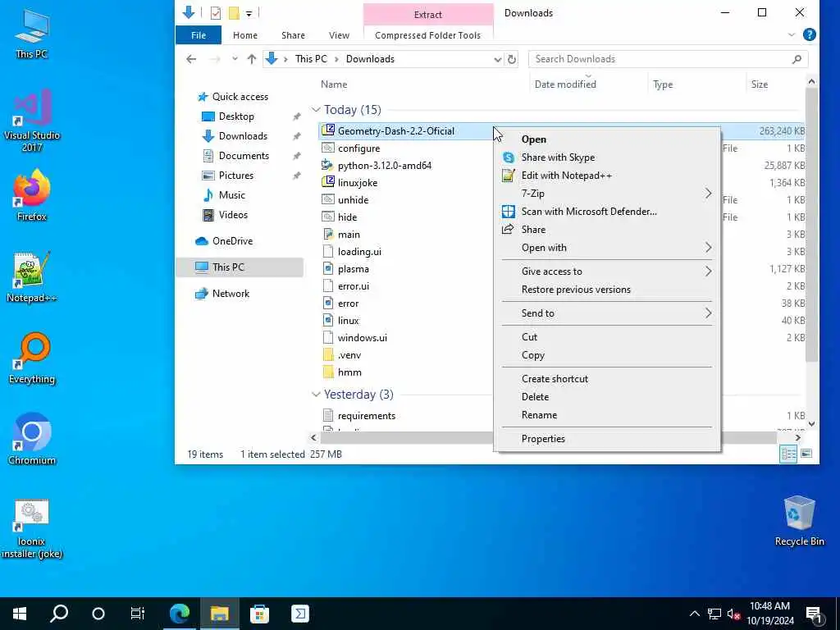Collapse the Yesterday (3) group

(x=316, y=395)
